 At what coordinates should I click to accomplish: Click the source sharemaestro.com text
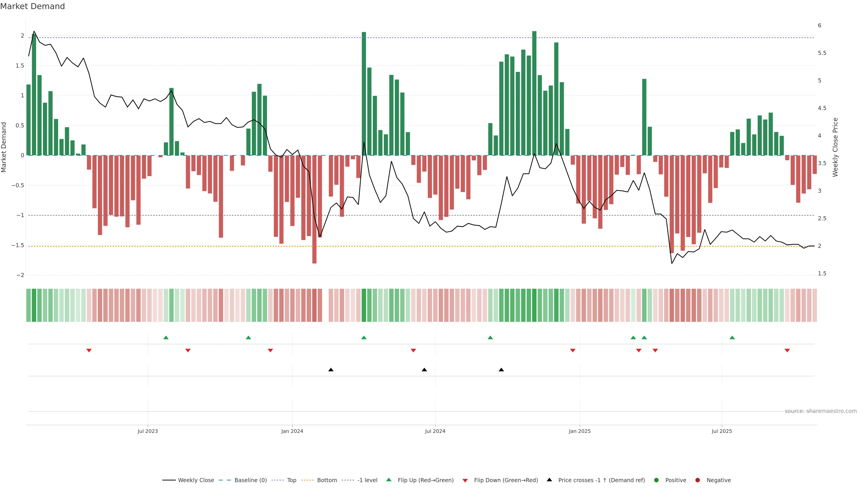(821, 411)
